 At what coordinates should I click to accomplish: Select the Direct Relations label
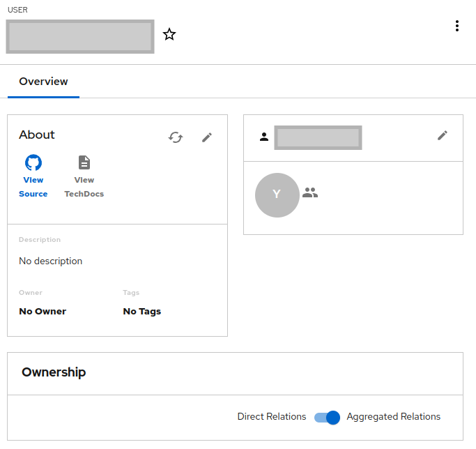point(272,416)
